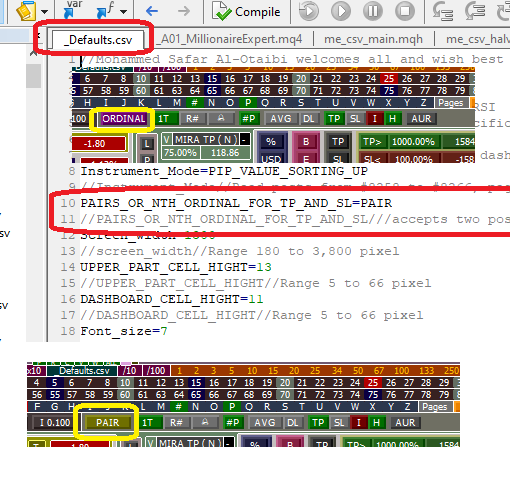Click R# button in the upper dashboard

[193, 119]
